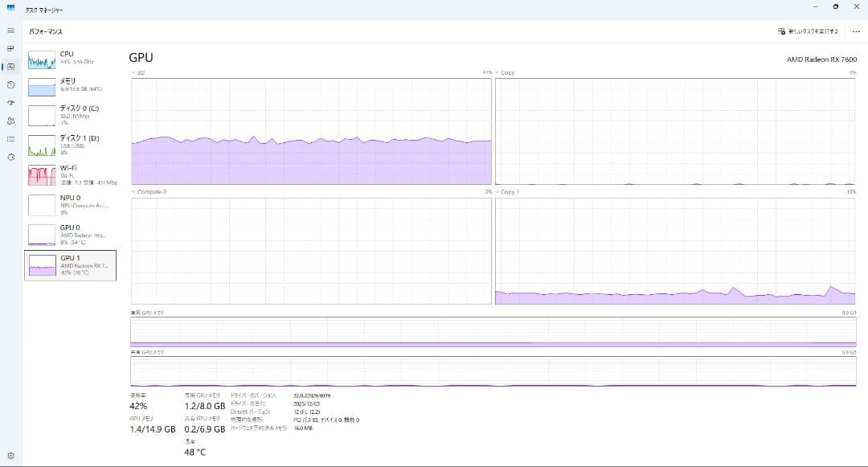Expand the navigation pane with the hamburger menu
Image resolution: width=868 pixels, height=467 pixels.
coord(10,31)
